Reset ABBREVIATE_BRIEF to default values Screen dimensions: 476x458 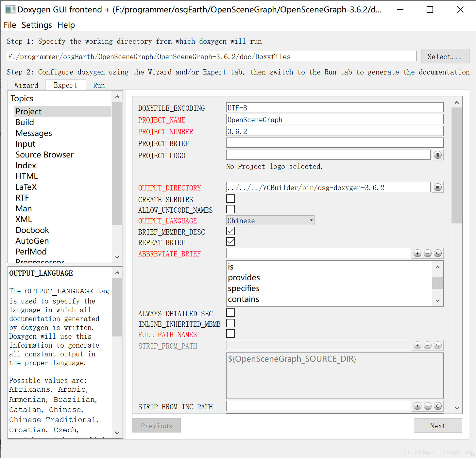438,253
